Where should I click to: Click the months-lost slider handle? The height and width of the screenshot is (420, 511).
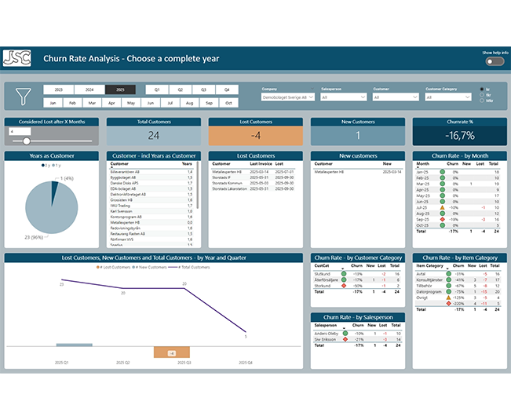[27, 141]
